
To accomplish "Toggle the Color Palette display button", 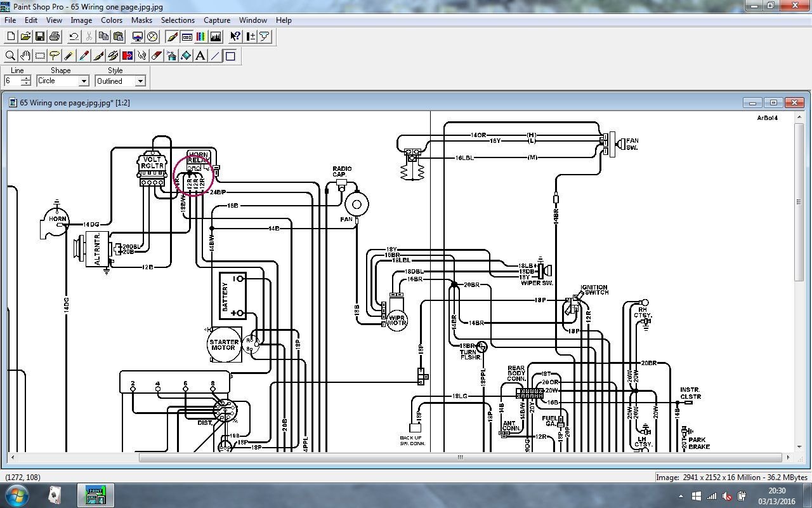I will (201, 37).
